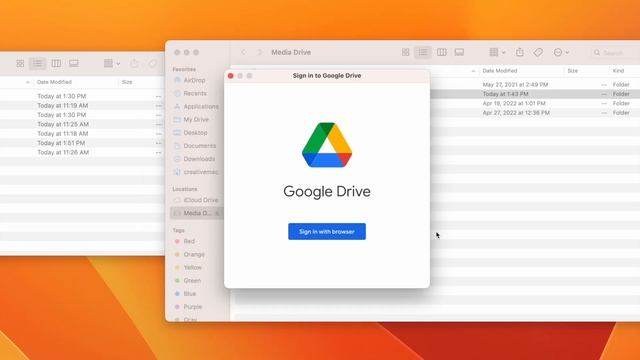The image size is (640, 360).
Task: Eject Media Drive from sidebar
Action: tap(217, 213)
